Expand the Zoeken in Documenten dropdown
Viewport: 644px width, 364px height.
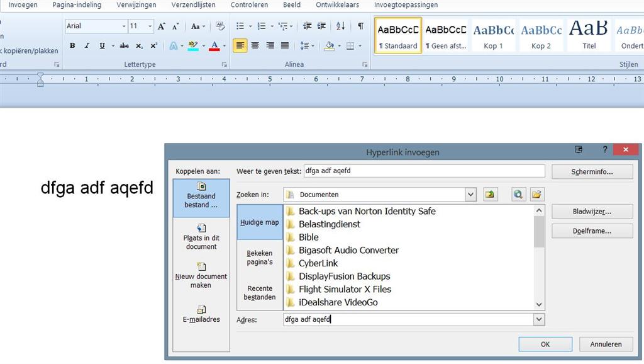pos(470,195)
